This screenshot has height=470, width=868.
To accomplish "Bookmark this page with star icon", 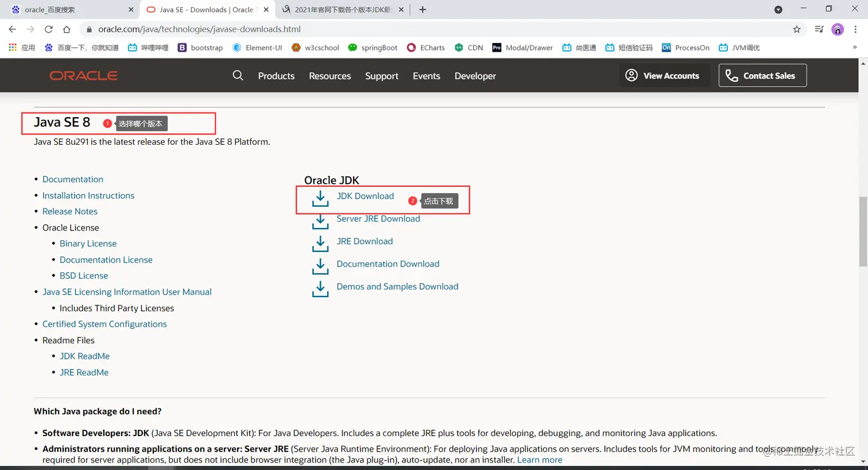I will pos(797,29).
